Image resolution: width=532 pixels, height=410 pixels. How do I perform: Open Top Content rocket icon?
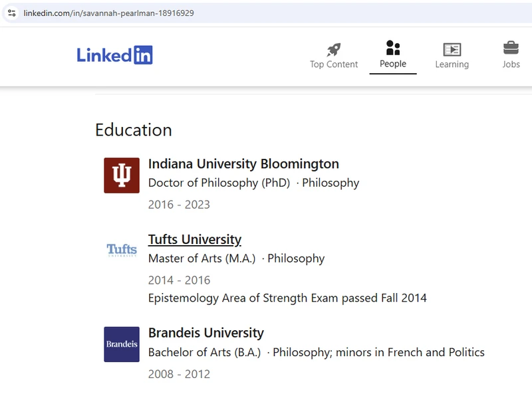(334, 50)
